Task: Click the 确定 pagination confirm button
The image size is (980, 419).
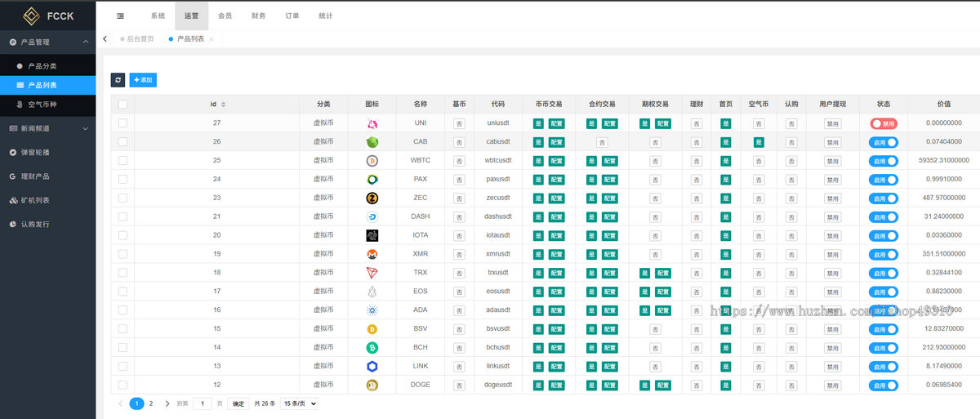Action: pyautogui.click(x=238, y=403)
